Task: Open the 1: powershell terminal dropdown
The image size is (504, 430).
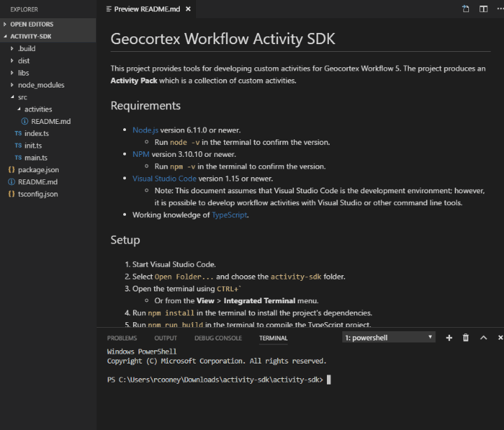Action: click(x=388, y=338)
